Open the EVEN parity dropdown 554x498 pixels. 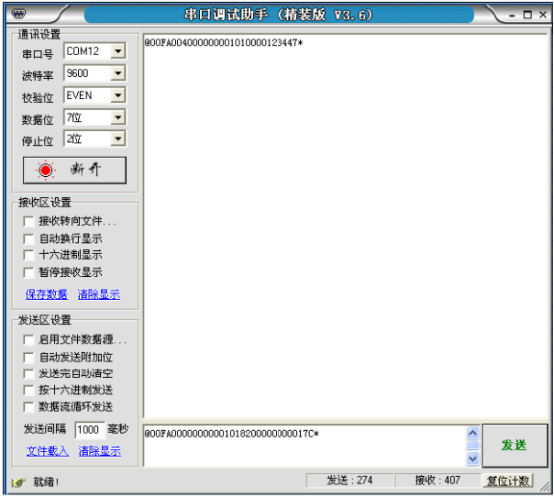point(118,95)
